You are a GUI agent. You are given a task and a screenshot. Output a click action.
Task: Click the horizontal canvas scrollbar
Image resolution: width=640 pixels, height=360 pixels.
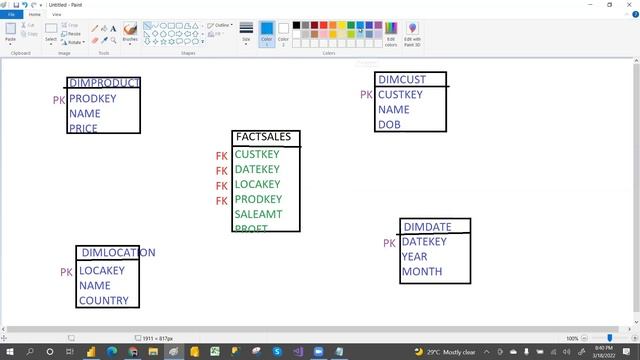(x=313, y=329)
